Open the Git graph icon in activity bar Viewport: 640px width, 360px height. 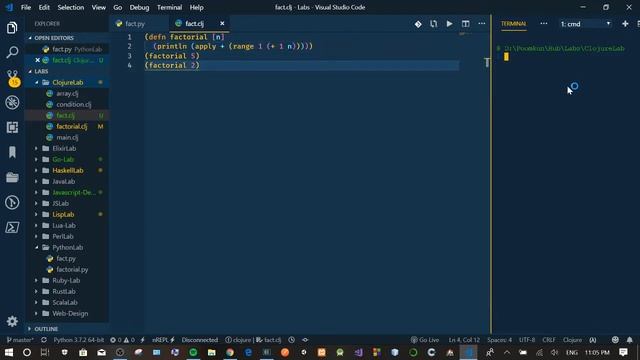(12, 202)
